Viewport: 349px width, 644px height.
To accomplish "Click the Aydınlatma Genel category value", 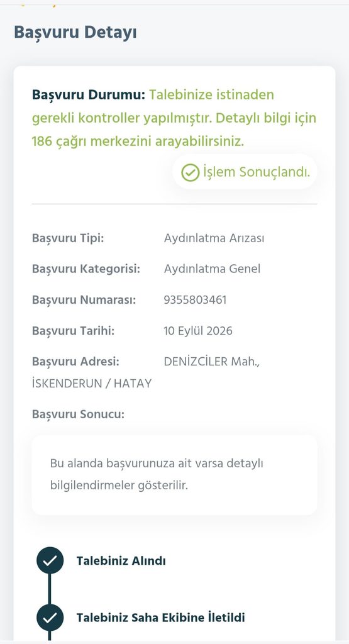I will tap(212, 269).
